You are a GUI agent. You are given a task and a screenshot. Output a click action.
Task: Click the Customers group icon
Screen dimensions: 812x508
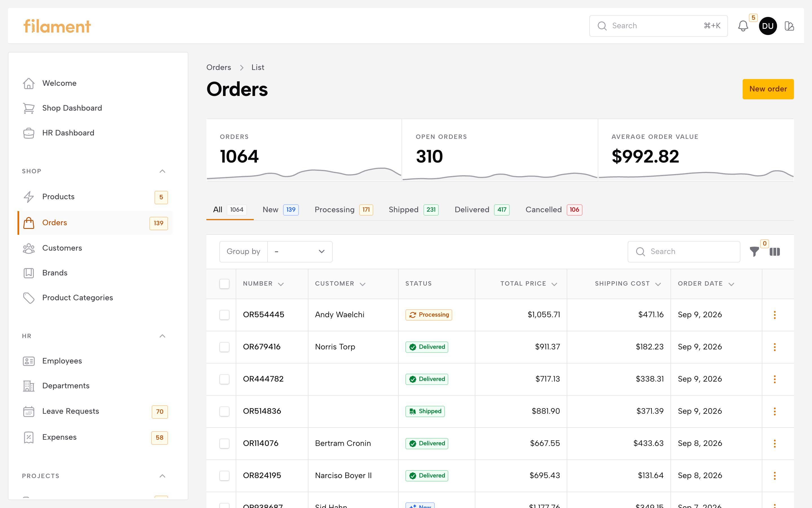click(28, 248)
